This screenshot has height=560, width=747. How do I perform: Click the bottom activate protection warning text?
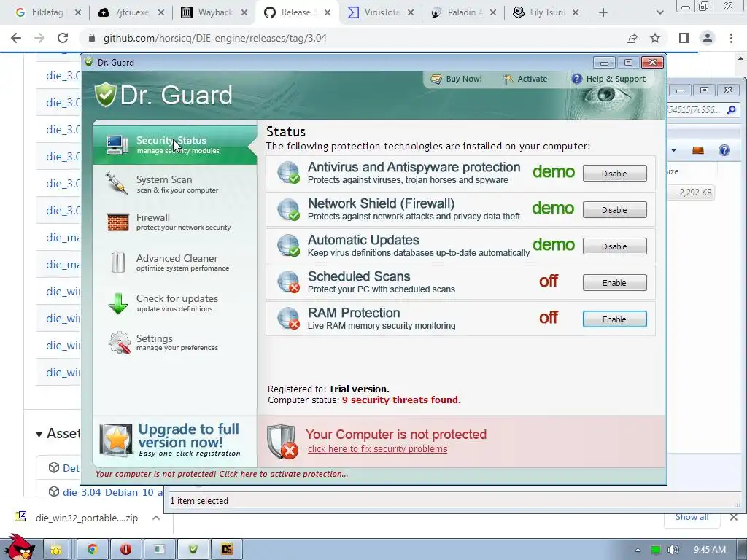222,474
